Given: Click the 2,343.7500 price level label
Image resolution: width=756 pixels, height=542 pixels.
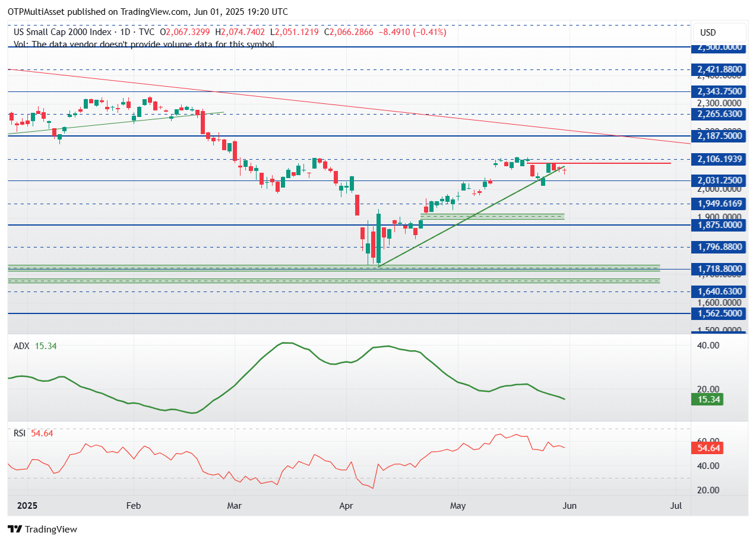Looking at the screenshot, I should click(x=719, y=91).
